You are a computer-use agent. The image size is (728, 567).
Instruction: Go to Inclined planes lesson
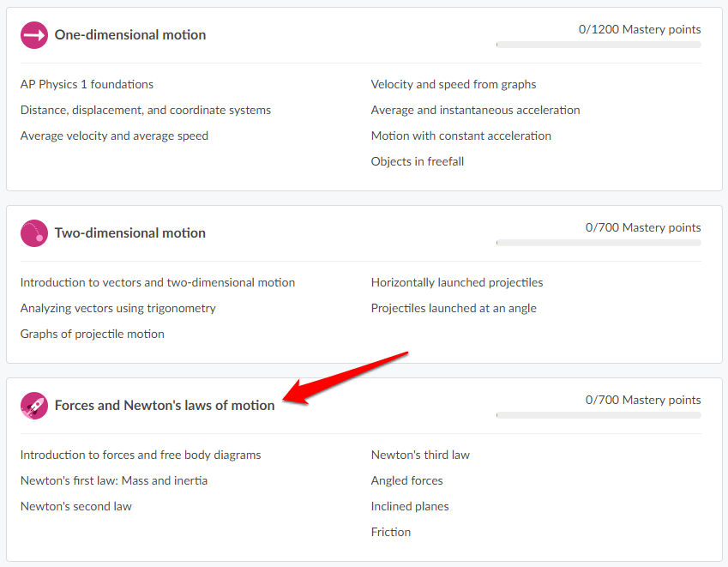click(x=410, y=507)
